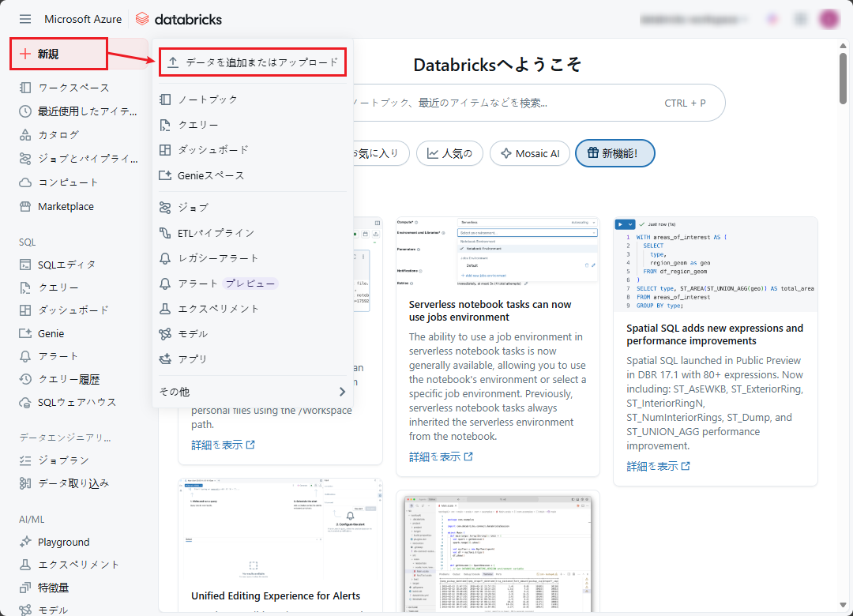Viewport: 853px width, 616px height.
Task: Open the Playground icon in the sidebar
Action: pyautogui.click(x=25, y=542)
